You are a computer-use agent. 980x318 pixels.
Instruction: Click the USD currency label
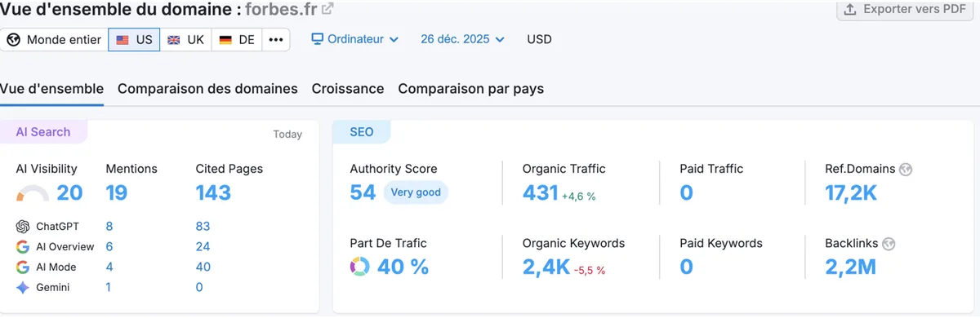pos(539,39)
